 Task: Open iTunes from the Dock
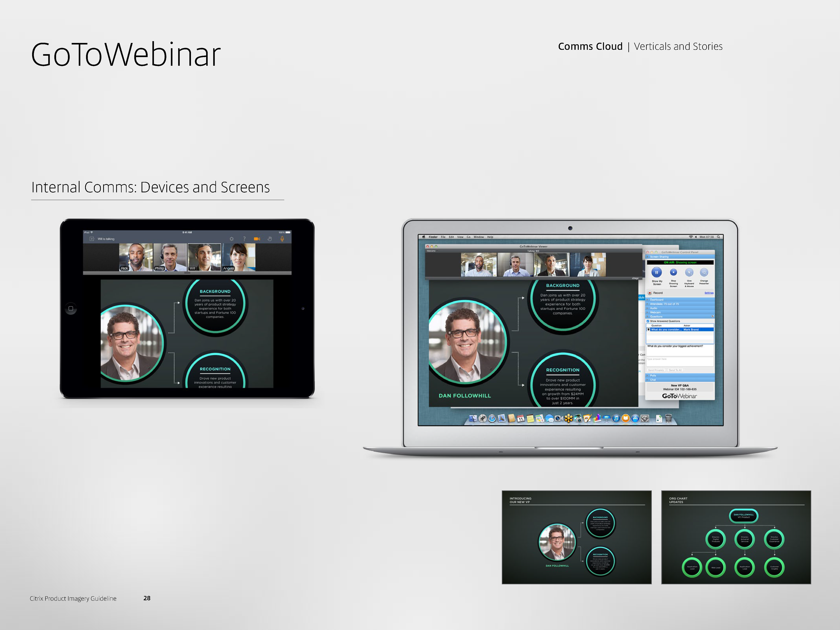pos(616,418)
